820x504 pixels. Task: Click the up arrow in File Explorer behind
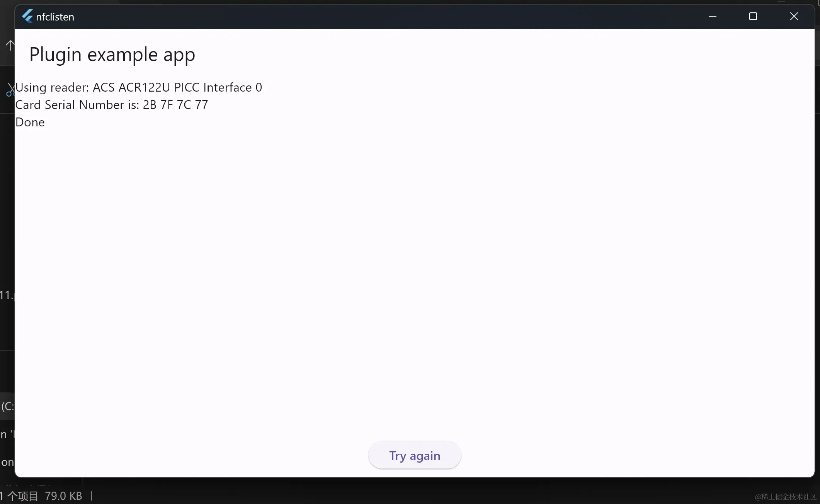click(10, 46)
